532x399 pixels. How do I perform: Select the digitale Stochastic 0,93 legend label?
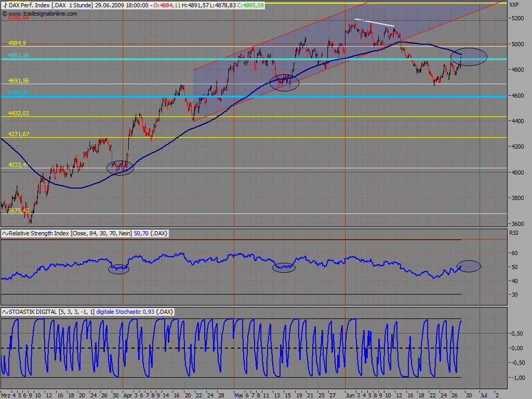(125, 312)
